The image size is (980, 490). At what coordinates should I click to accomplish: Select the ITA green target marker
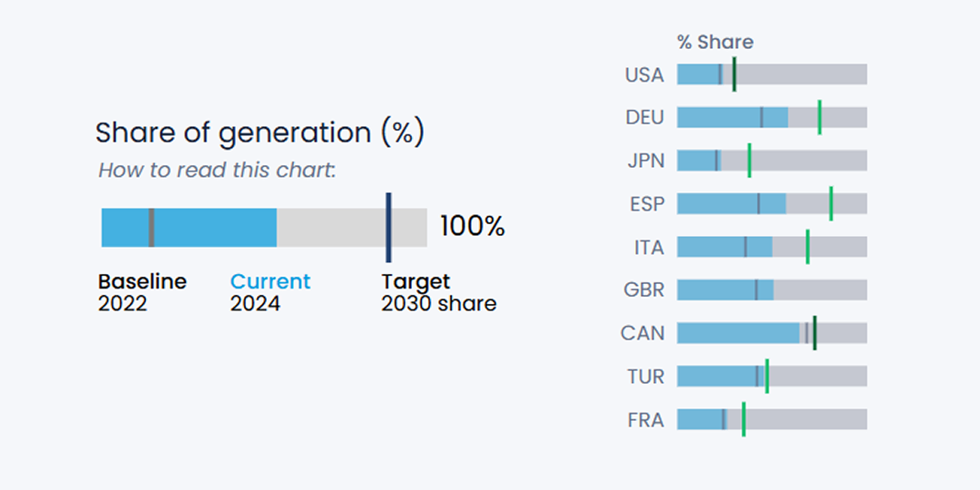(x=808, y=247)
